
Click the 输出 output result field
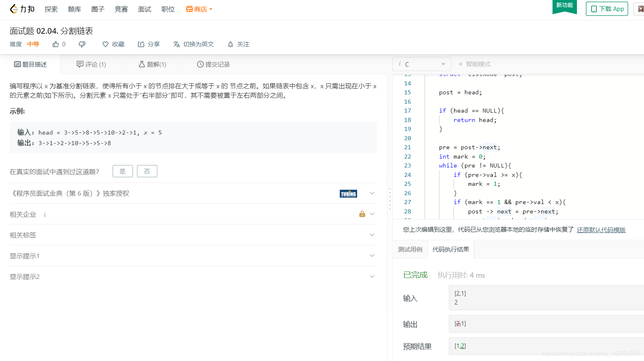click(546, 324)
